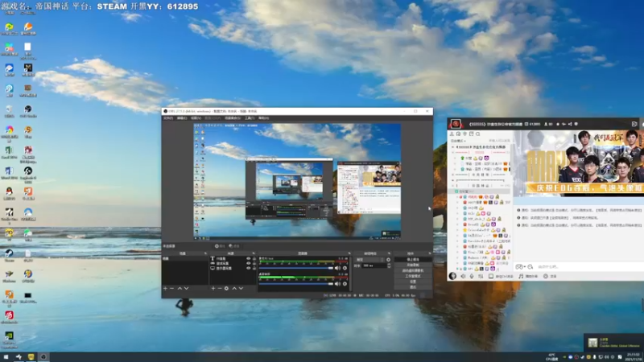Open the 工具(T) menu in OBS
Viewport: 644px width, 362px height.
point(250,118)
